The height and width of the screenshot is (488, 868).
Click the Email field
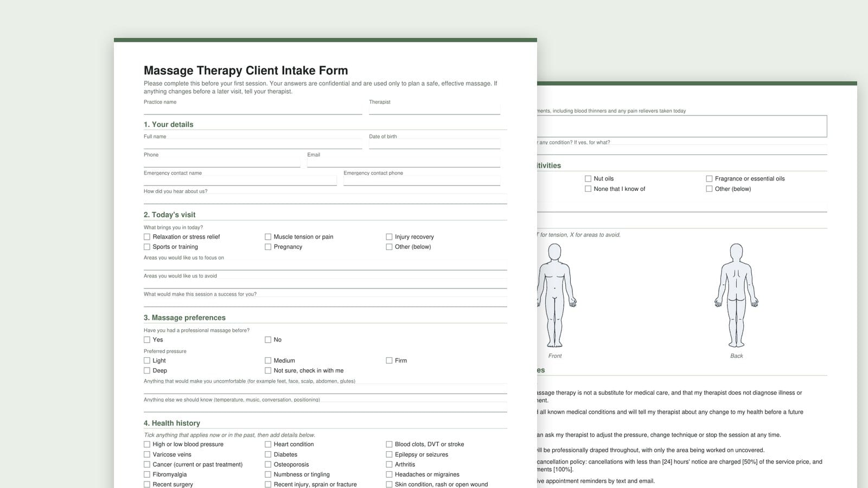tap(404, 162)
